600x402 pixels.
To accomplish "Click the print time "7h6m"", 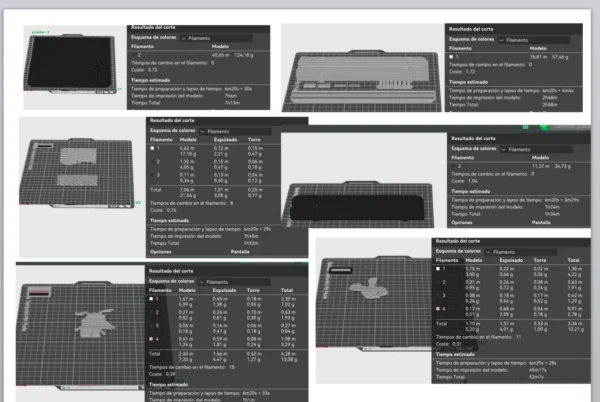I will 231,96.
